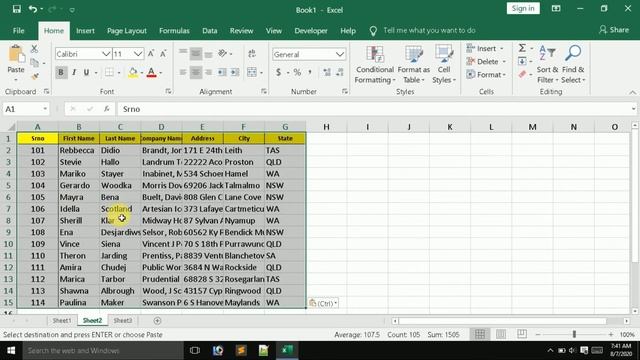Switch to the Formulas tab
640x360 pixels.
(174, 31)
